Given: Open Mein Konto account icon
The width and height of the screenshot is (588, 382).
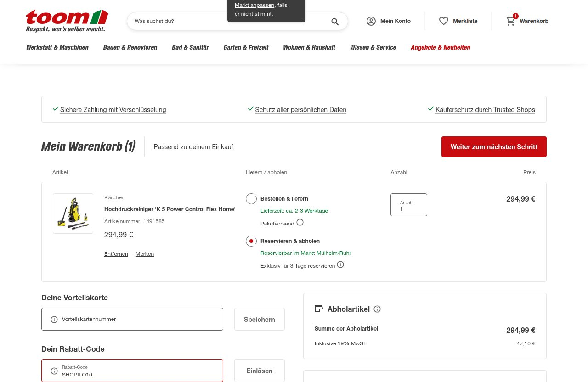Looking at the screenshot, I should point(371,21).
